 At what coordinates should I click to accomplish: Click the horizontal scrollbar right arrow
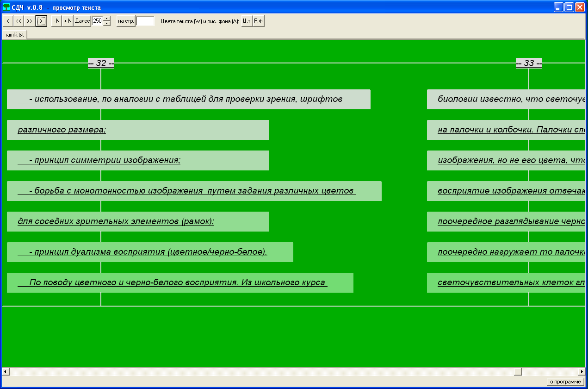click(582, 371)
